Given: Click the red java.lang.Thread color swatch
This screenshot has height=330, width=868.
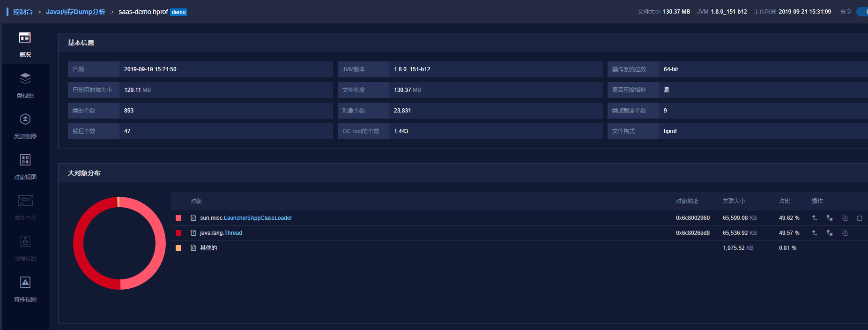Looking at the screenshot, I should (x=178, y=233).
